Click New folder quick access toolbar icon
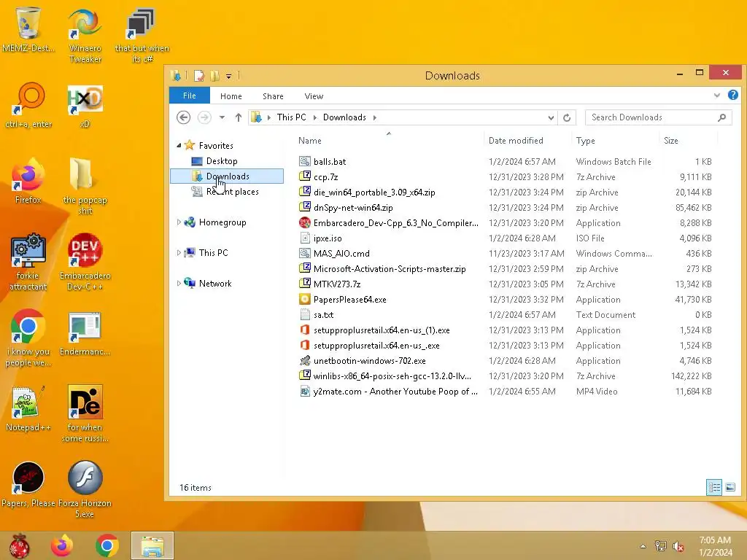747x560 pixels. (x=214, y=75)
